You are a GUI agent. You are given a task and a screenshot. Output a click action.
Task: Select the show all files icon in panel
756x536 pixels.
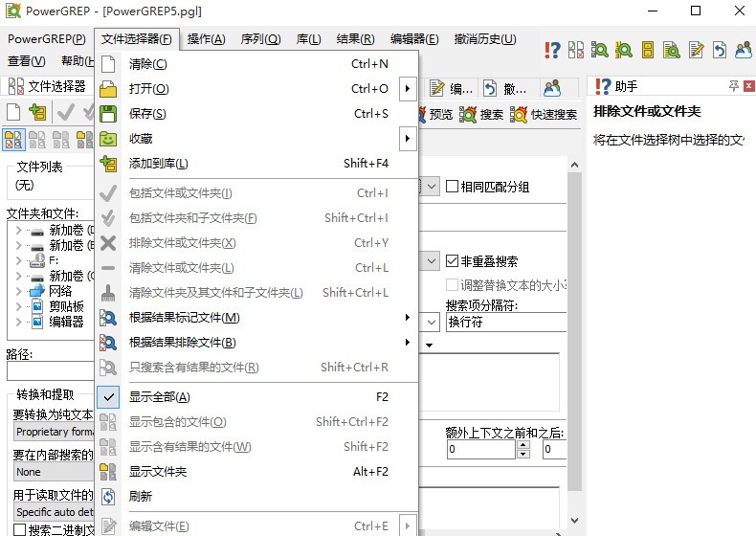tap(13, 140)
